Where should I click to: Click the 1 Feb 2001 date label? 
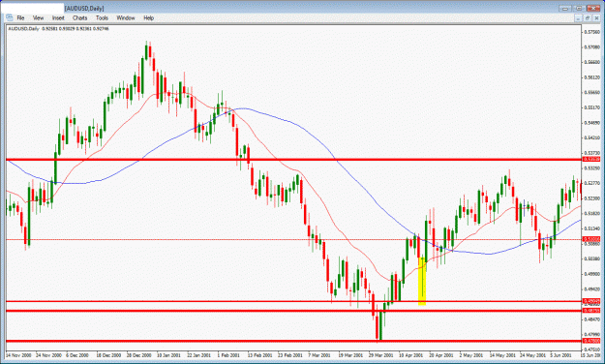tap(228, 355)
